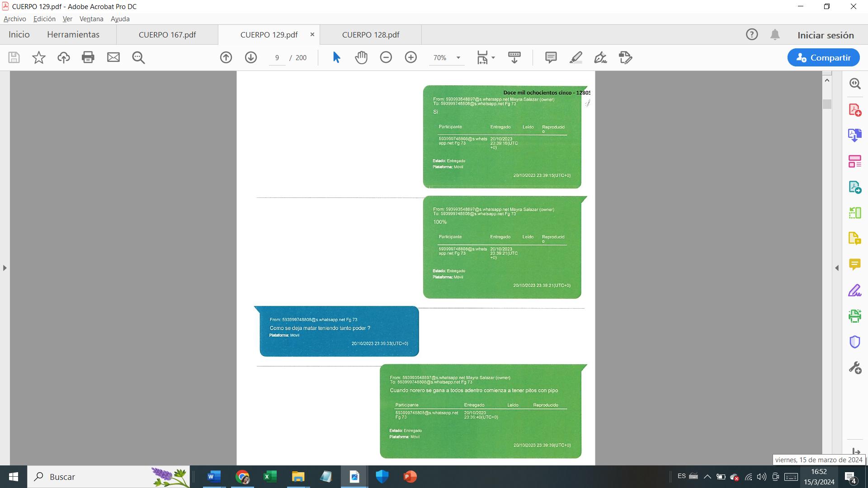Screen dimensions: 868x488
Task: Open the find text magnifier icon
Action: coord(138,57)
